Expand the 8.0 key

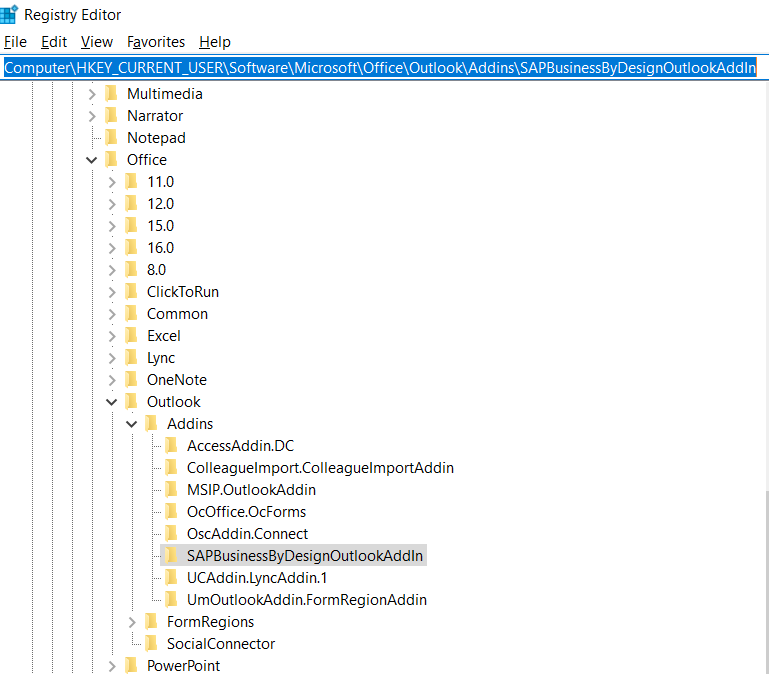112,270
